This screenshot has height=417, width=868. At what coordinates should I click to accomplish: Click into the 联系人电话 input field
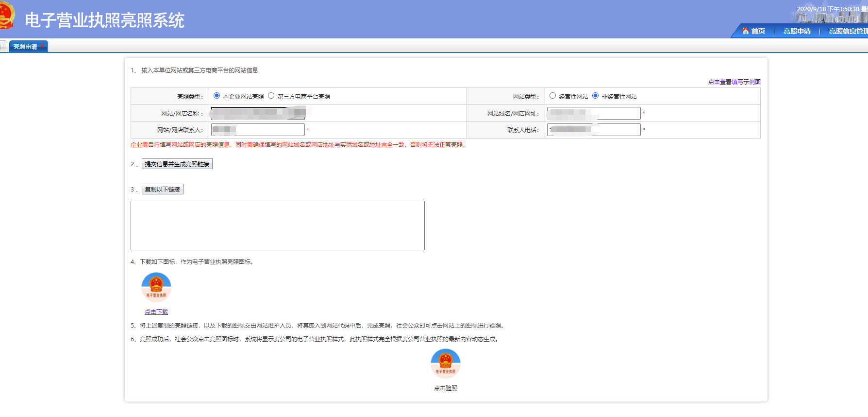616,130
